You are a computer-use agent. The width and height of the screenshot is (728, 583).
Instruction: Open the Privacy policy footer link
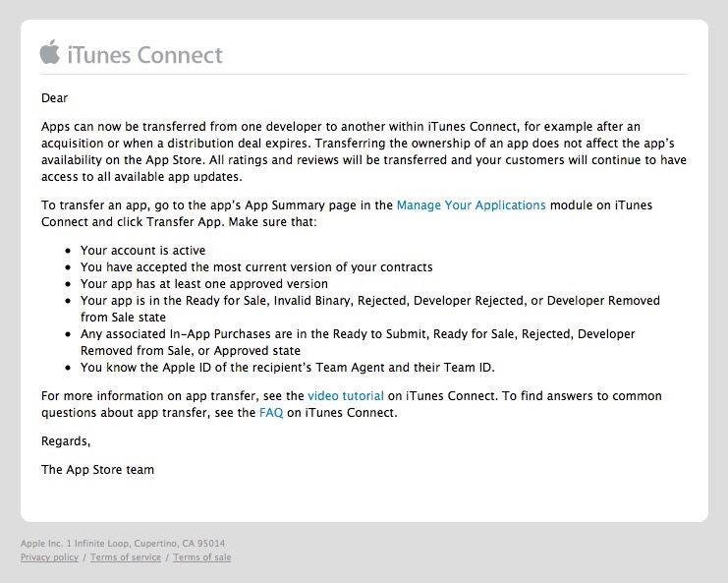tap(49, 557)
